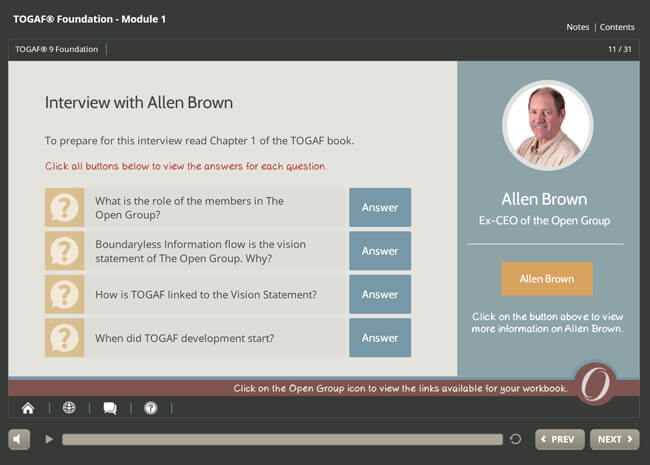Screen dimensions: 650x465
Task: Go to previous slide with PREV
Action: pyautogui.click(x=560, y=439)
